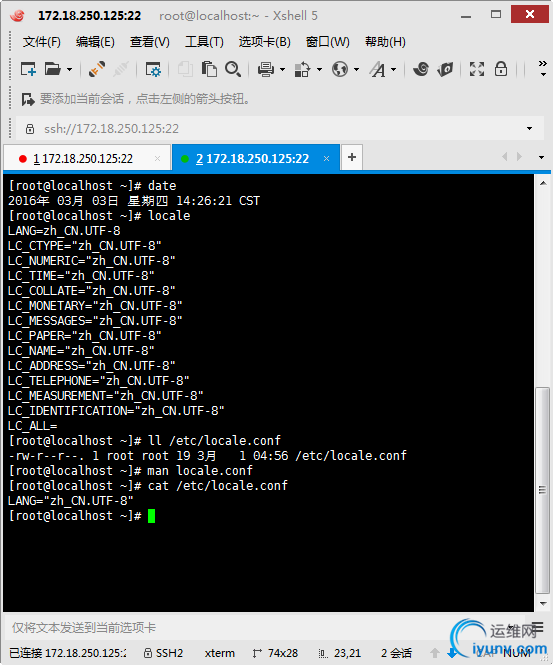Expand the globe encoding dropdown arrow

point(356,69)
